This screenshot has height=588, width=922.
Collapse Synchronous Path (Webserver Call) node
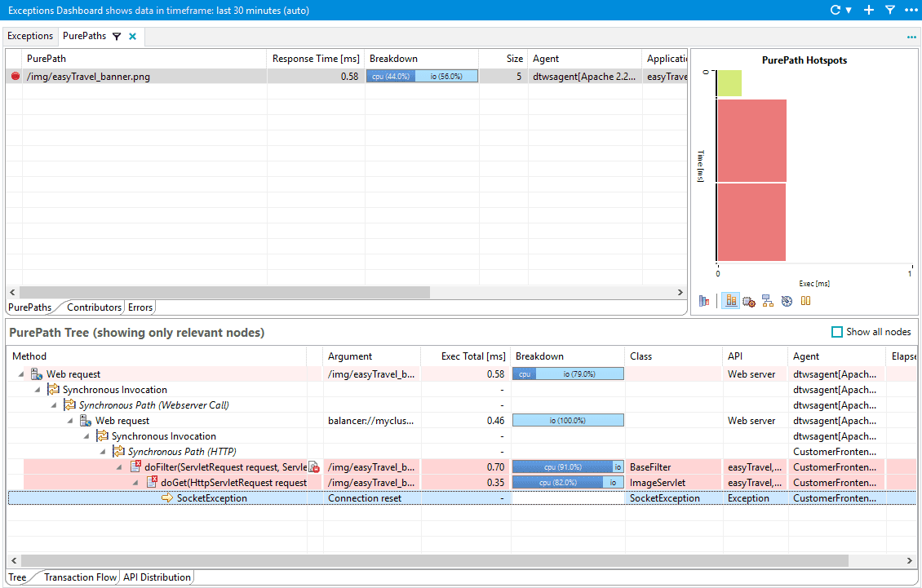[54, 405]
